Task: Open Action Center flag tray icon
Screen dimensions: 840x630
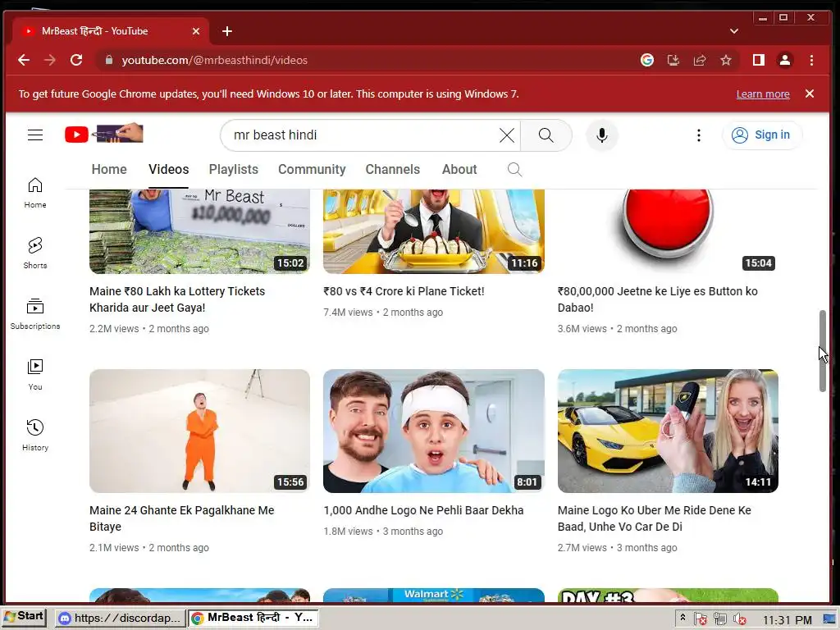Action: click(x=701, y=619)
